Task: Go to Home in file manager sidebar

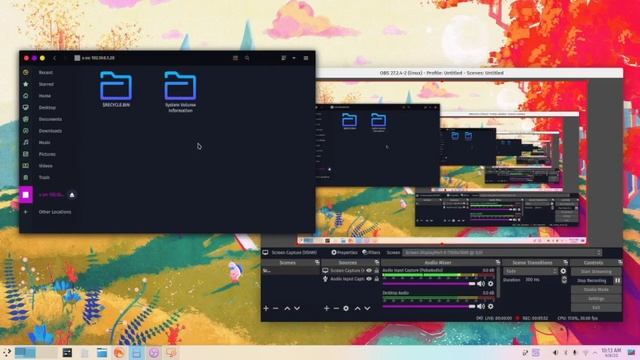Action: 45,96
